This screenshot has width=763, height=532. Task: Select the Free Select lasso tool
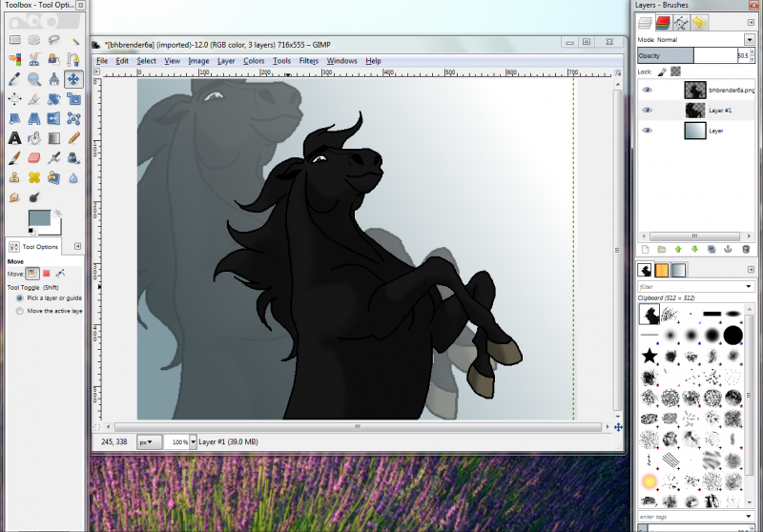tap(54, 40)
